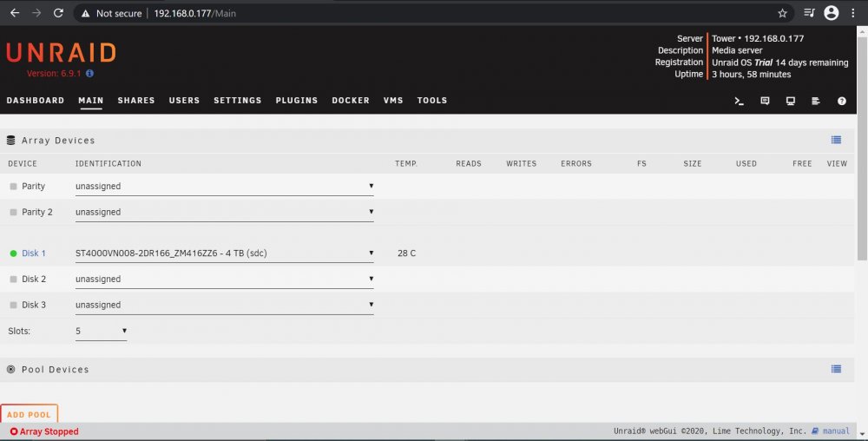This screenshot has width=868, height=441.
Task: Click the Not secure warning icon
Action: (x=85, y=13)
